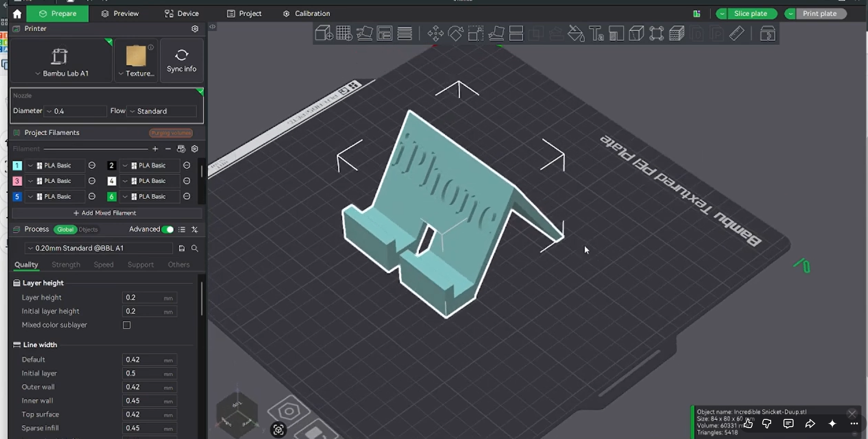Open the nozzle Diameter dropdown
Screen dimensions: 868x439
[x=75, y=111]
